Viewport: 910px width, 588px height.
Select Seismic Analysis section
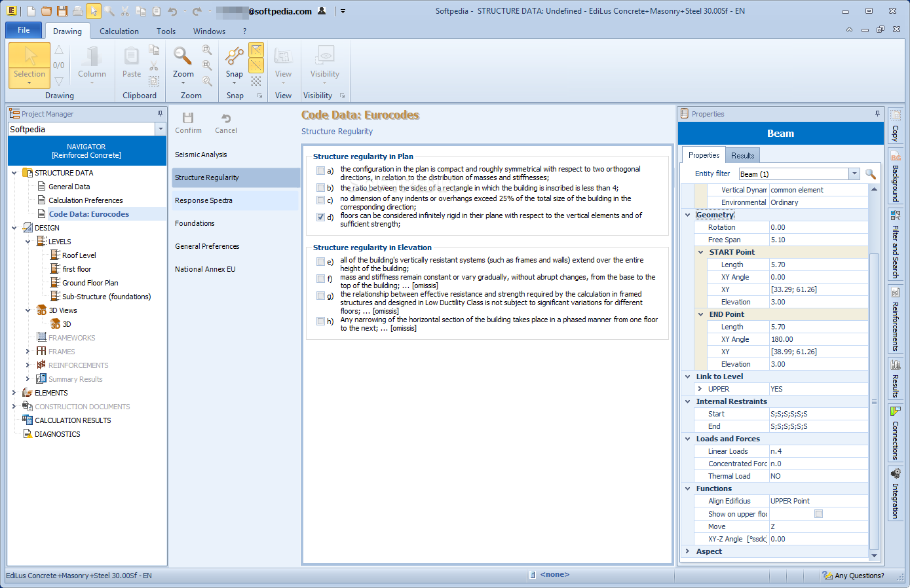click(x=236, y=155)
